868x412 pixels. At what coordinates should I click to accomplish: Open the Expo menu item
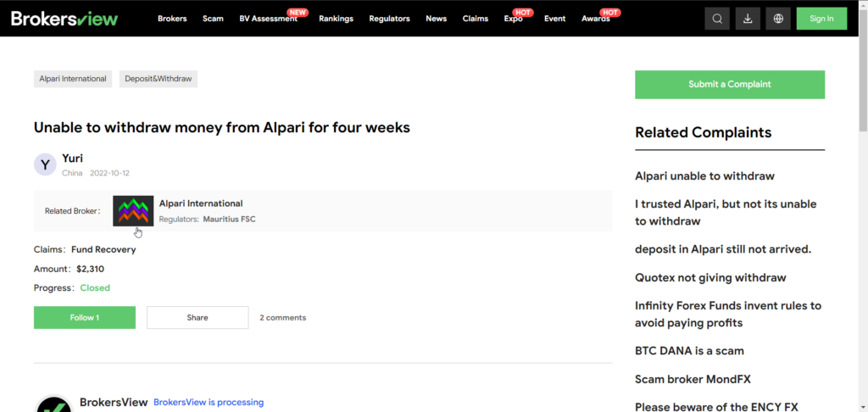[x=513, y=19]
